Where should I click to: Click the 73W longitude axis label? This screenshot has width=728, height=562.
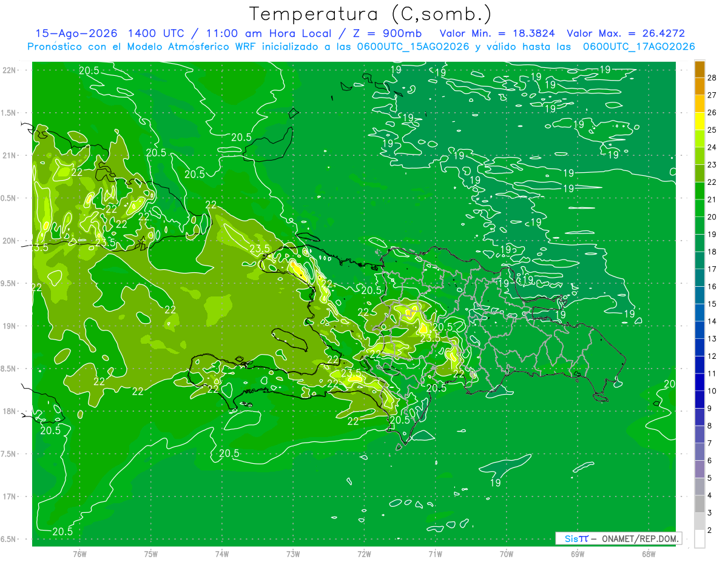[x=294, y=554]
